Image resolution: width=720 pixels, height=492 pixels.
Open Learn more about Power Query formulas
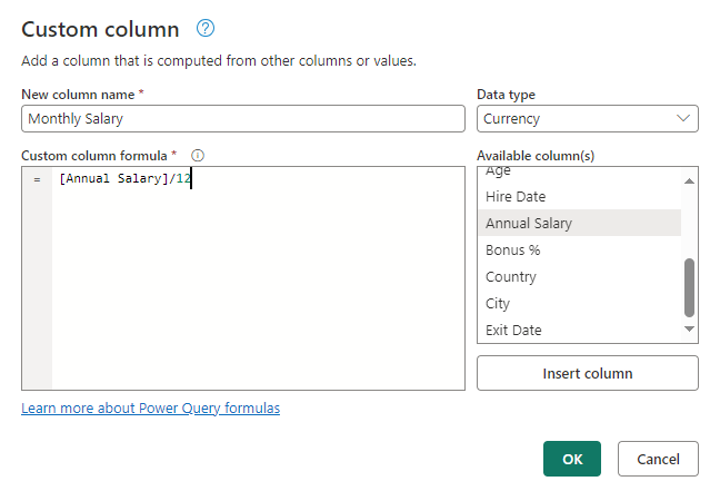(151, 408)
